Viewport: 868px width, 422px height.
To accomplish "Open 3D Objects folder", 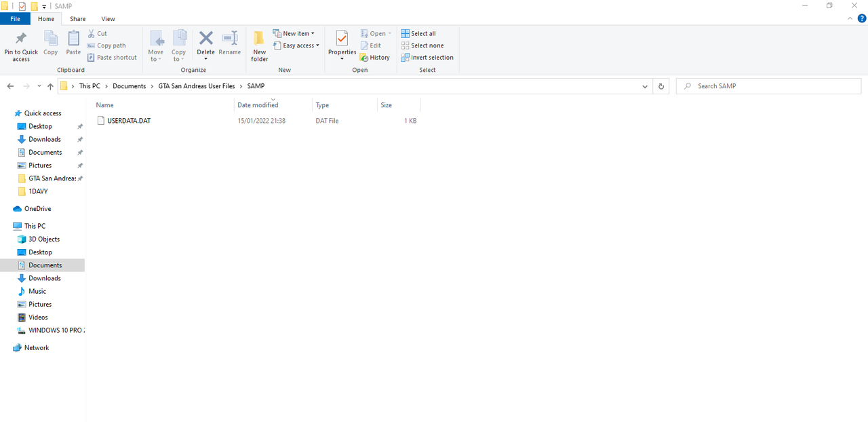I will coord(44,239).
